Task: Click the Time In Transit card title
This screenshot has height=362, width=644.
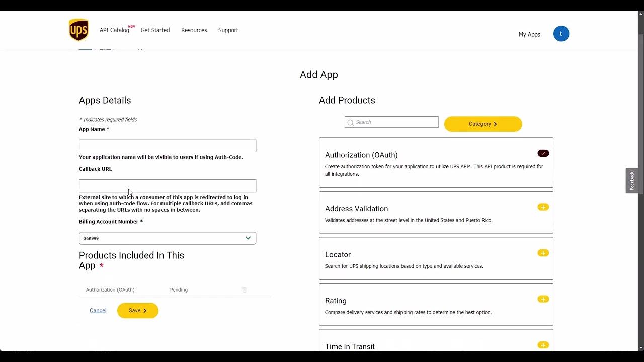Action: tap(350, 347)
